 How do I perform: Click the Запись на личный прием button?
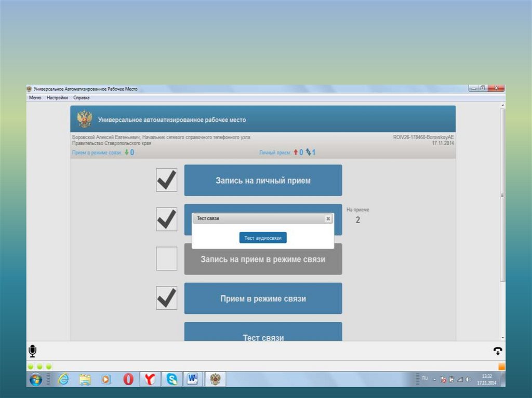point(263,181)
